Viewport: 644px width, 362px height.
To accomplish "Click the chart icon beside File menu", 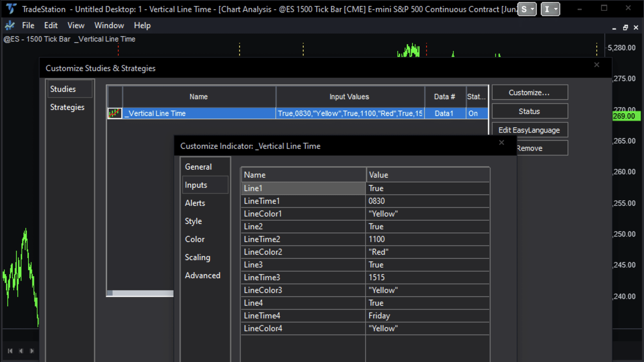I will [10, 25].
